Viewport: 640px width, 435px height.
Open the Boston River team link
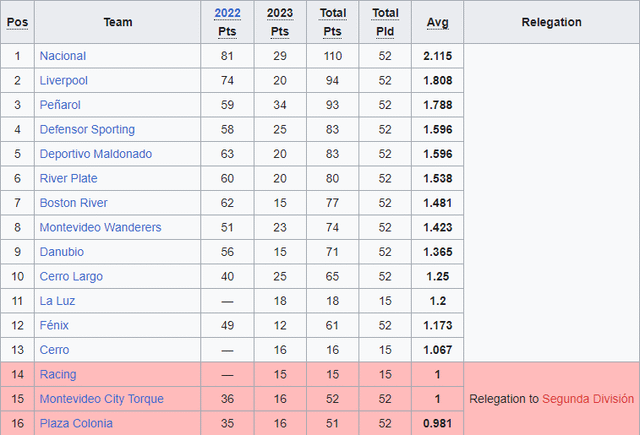tap(73, 203)
